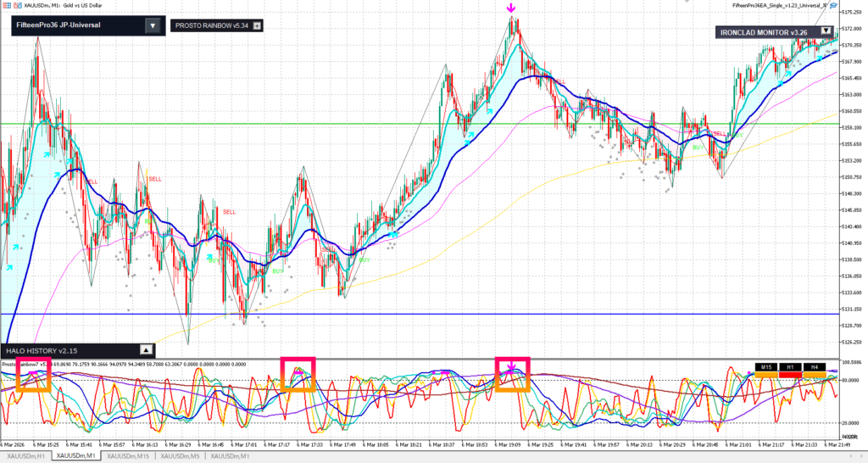Viewport: 868px width, 463px height.
Task: Click the middle pink-orange highlight box near 17:25
Action: [x=298, y=374]
